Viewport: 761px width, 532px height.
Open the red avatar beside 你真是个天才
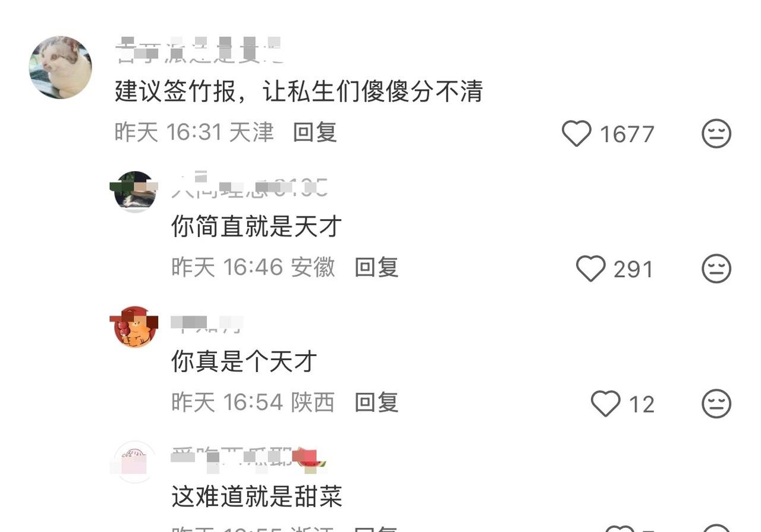point(135,327)
